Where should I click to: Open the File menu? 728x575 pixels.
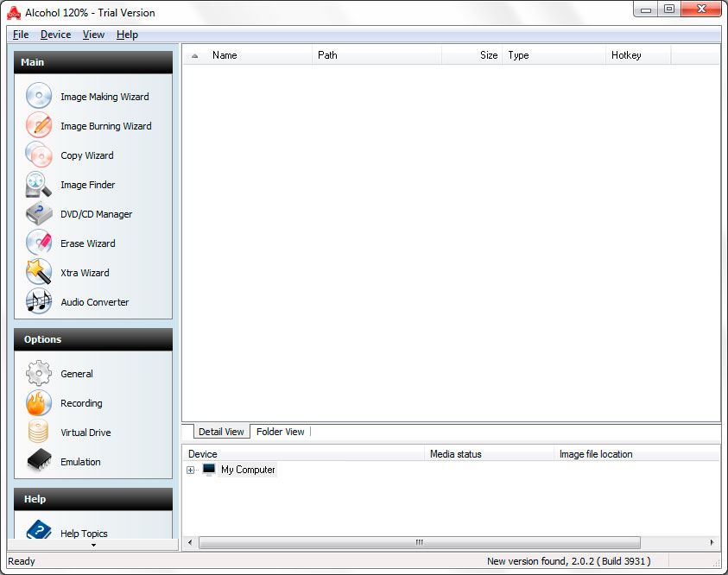[21, 35]
